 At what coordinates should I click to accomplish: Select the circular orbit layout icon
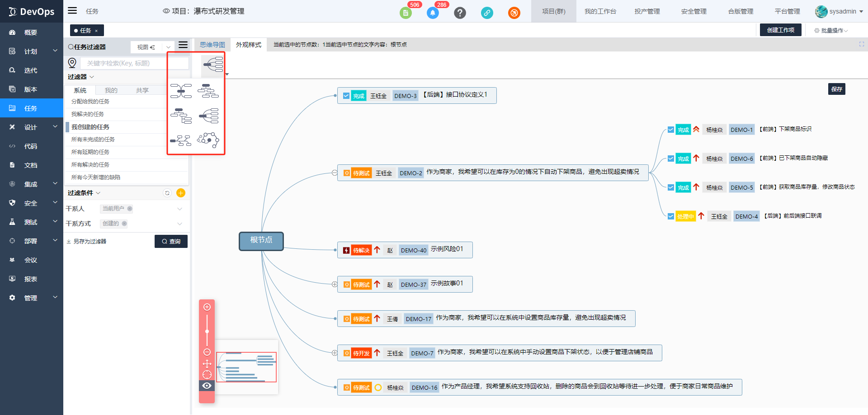click(x=208, y=140)
